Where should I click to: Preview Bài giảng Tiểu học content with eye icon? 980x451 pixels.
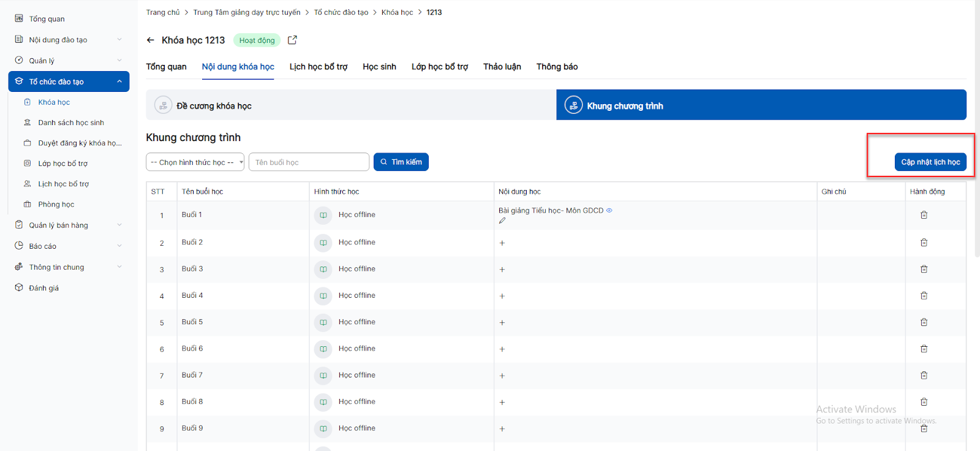pyautogui.click(x=609, y=210)
